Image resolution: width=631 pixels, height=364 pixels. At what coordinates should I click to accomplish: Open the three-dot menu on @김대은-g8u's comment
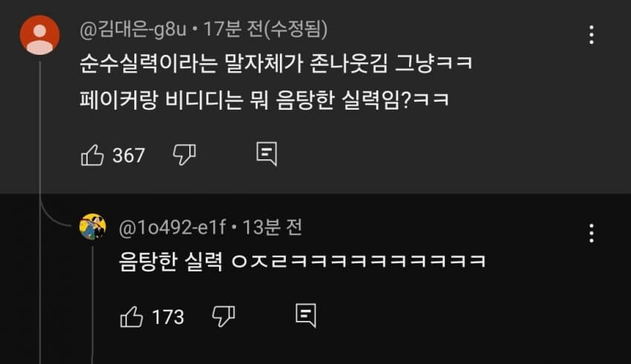591,35
